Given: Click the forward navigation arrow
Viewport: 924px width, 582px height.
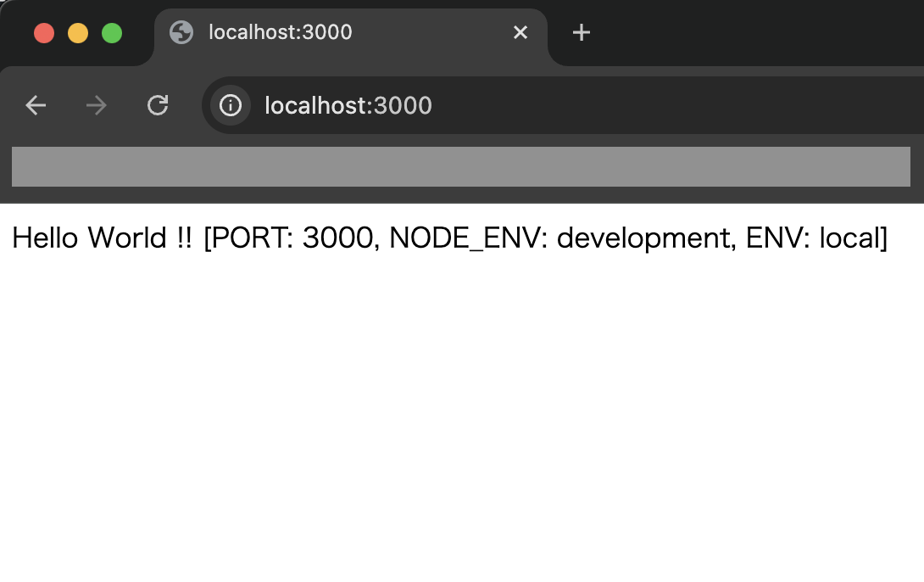Looking at the screenshot, I should tap(96, 105).
